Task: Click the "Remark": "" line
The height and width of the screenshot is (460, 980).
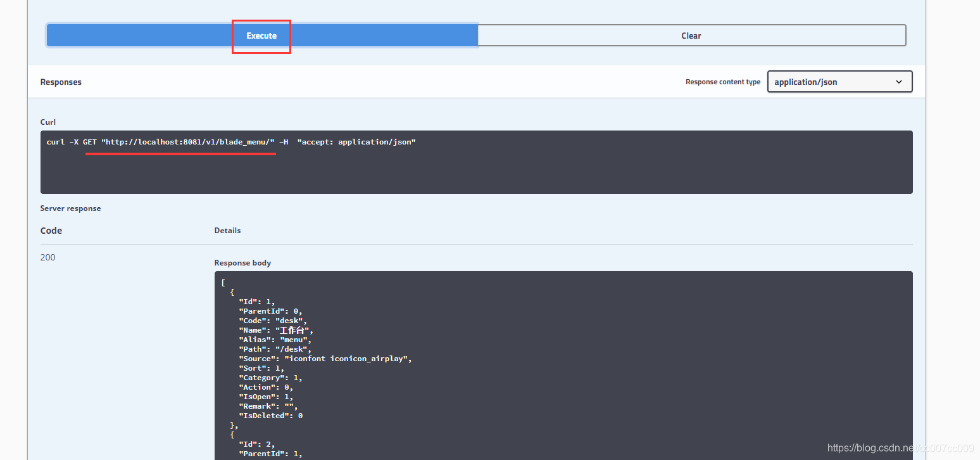Action: pos(268,406)
